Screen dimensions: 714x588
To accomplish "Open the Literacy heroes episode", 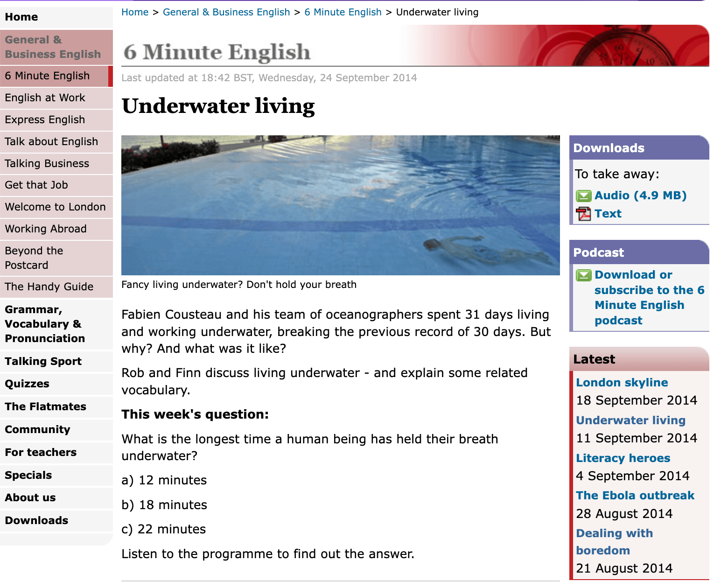I will pyautogui.click(x=623, y=458).
